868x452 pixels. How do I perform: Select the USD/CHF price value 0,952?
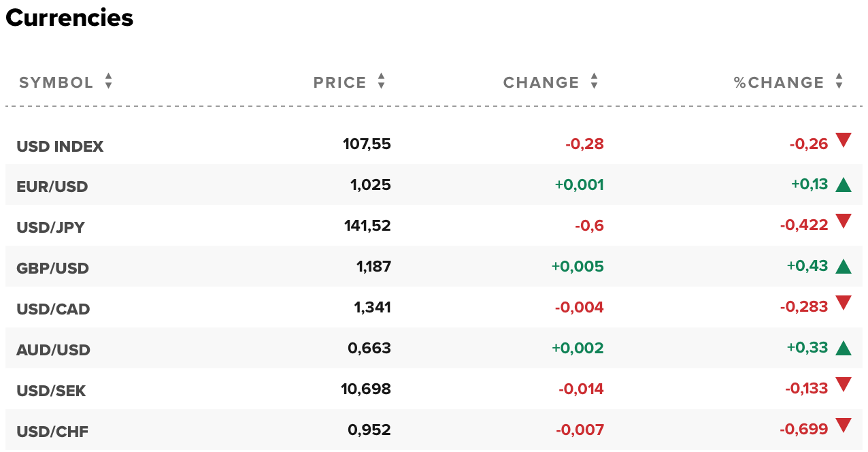point(369,430)
